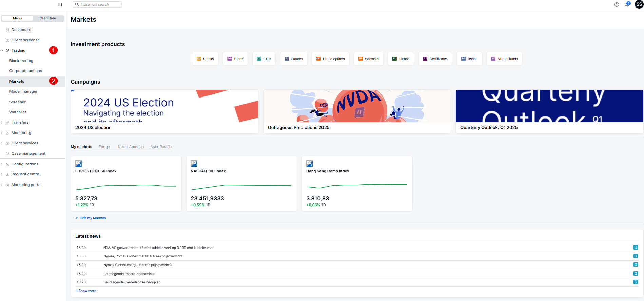Open the Stocks investment product

pyautogui.click(x=205, y=59)
